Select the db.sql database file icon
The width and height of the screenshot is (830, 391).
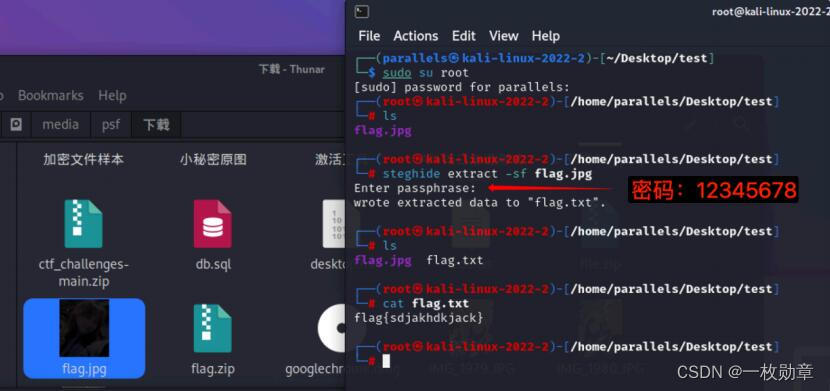(x=213, y=224)
